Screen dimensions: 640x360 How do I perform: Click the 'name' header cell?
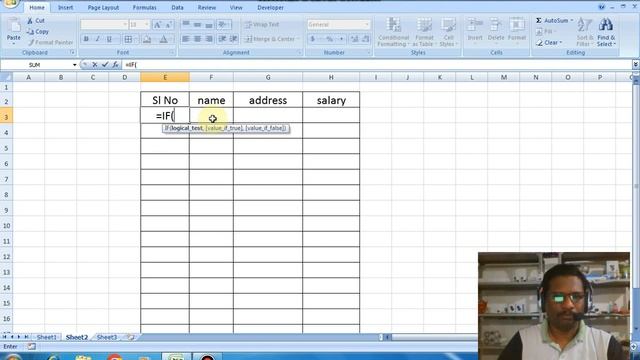coord(211,100)
